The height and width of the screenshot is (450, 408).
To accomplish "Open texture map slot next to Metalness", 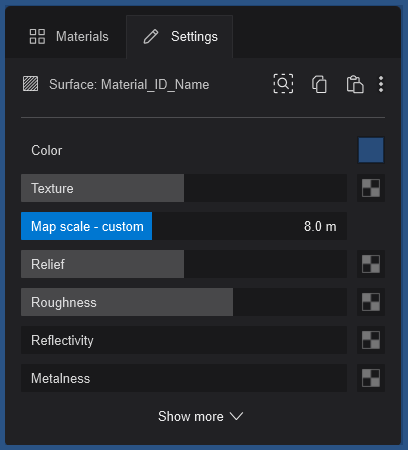I will click(371, 378).
